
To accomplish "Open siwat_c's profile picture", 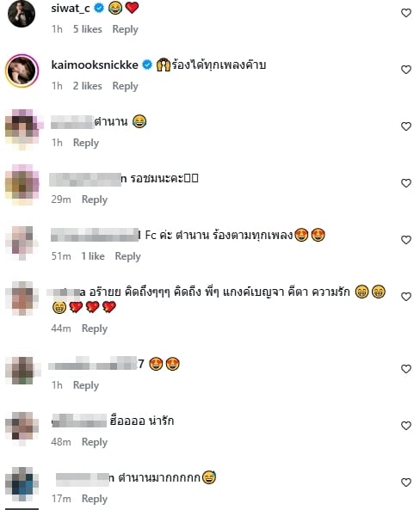I will pos(22,13).
